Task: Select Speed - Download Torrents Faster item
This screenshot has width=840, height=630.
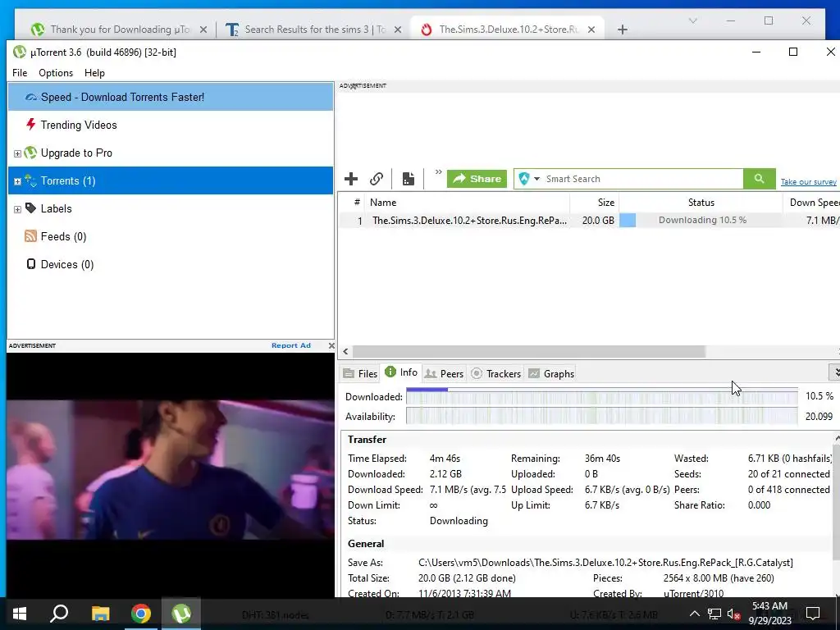Action: (x=171, y=97)
